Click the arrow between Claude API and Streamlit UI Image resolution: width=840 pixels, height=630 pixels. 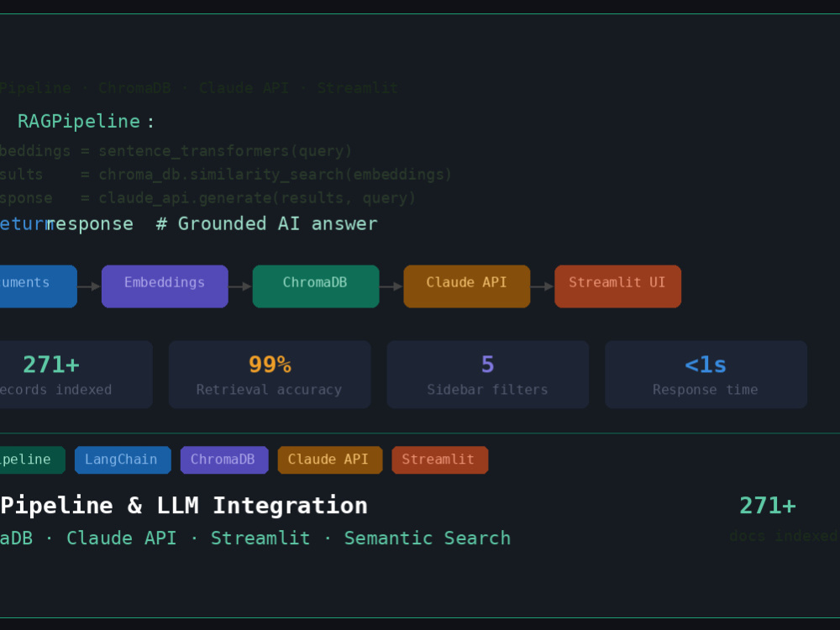click(x=543, y=286)
